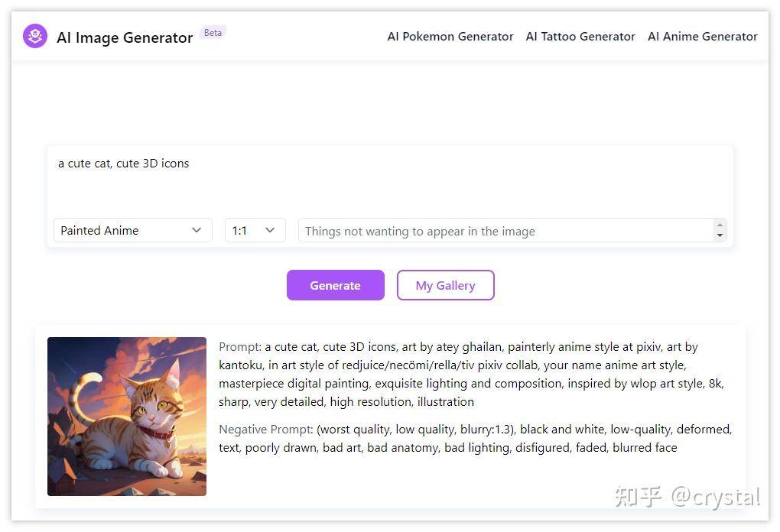The image size is (780, 532).
Task: Click into the prompt text area
Action: (390, 180)
